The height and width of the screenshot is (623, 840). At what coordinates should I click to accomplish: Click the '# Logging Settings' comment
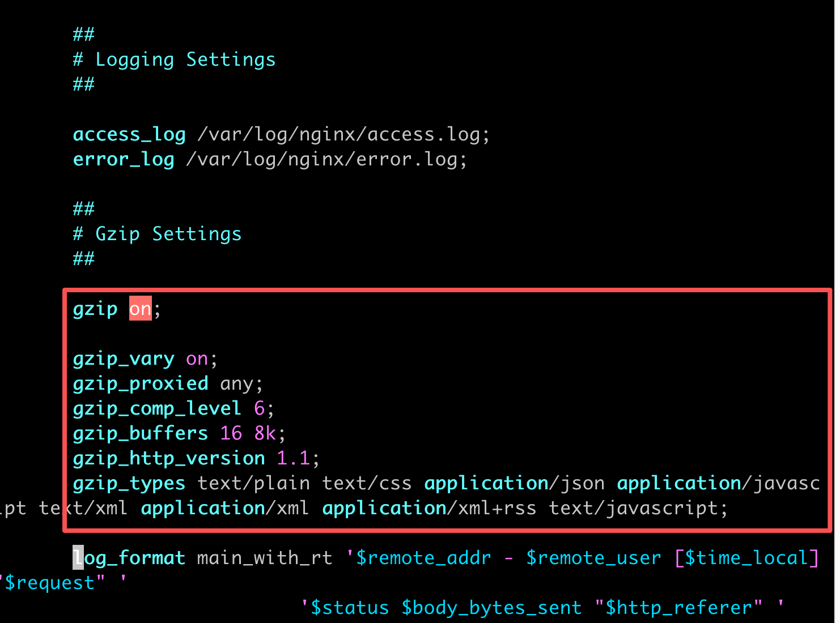(174, 60)
